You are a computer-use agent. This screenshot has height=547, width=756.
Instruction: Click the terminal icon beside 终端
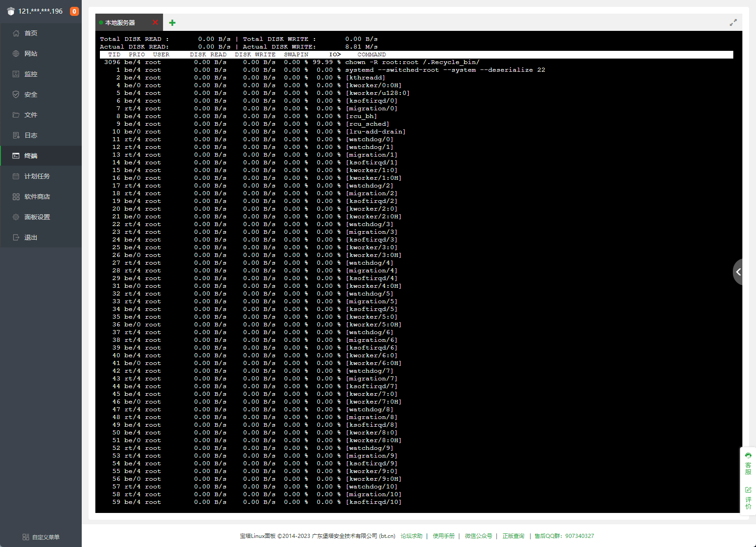(16, 156)
